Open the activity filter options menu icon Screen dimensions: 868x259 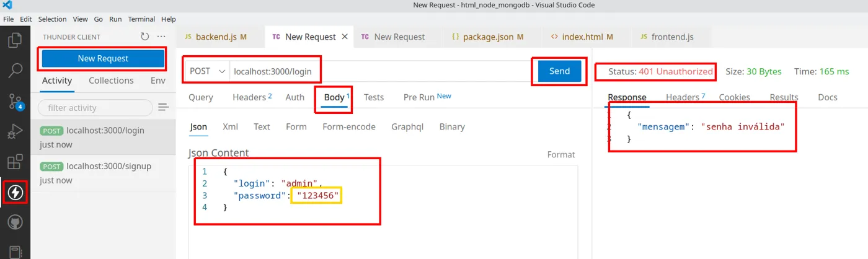click(x=164, y=107)
